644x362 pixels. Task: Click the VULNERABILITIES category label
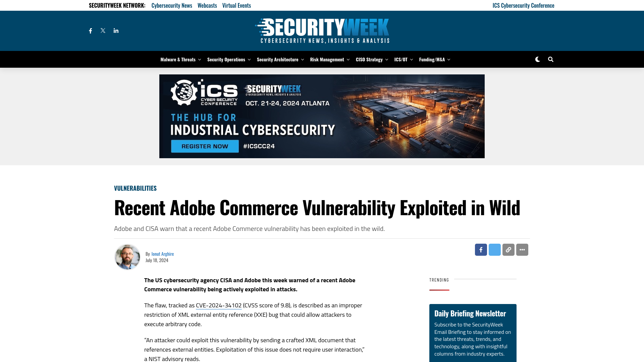click(136, 188)
